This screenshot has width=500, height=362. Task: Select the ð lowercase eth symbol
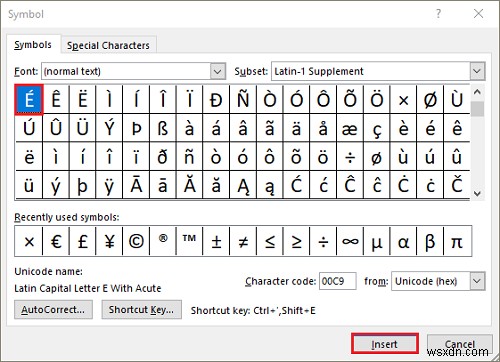pos(163,157)
